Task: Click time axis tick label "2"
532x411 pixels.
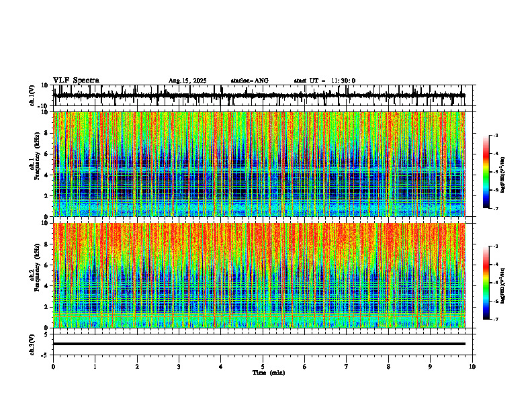Action: click(x=137, y=367)
